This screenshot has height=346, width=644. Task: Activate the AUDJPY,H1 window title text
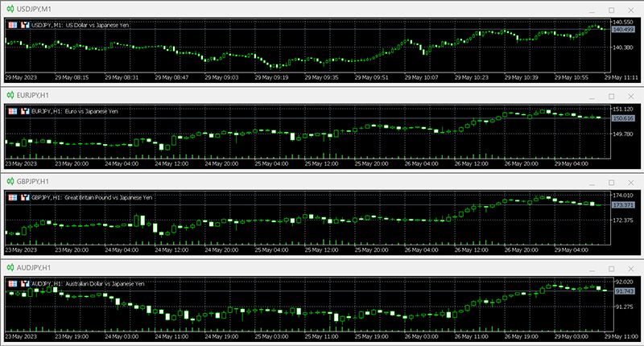[34, 268]
